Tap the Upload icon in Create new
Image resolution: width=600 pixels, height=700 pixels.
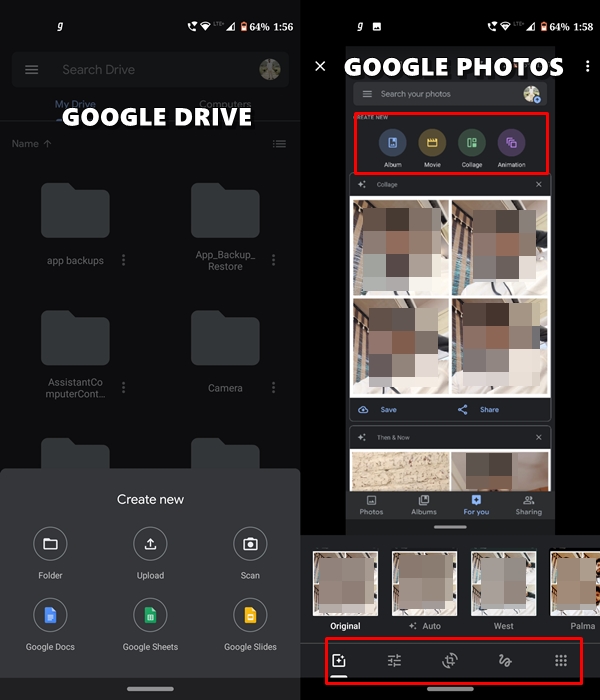point(150,543)
